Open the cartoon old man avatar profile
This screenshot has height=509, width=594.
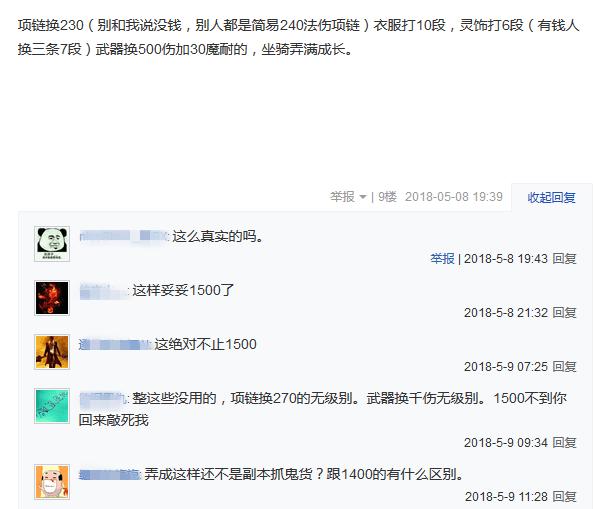click(52, 482)
